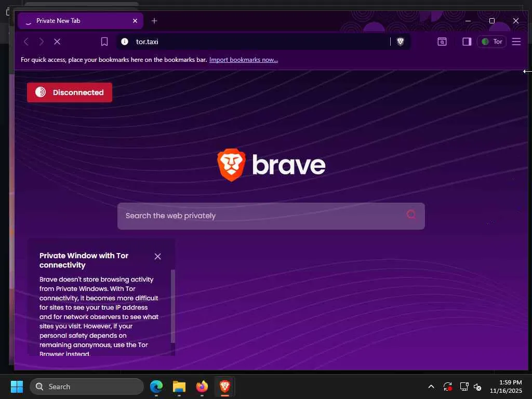Click the Tor card's scrollbar
Viewport: 532px width, 399px height.
172,306
